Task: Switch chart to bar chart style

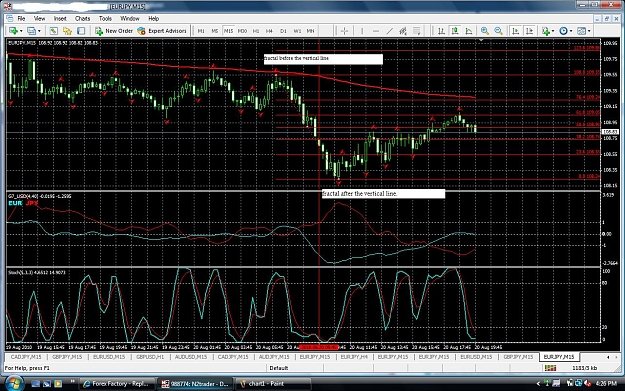Action: [x=441, y=31]
